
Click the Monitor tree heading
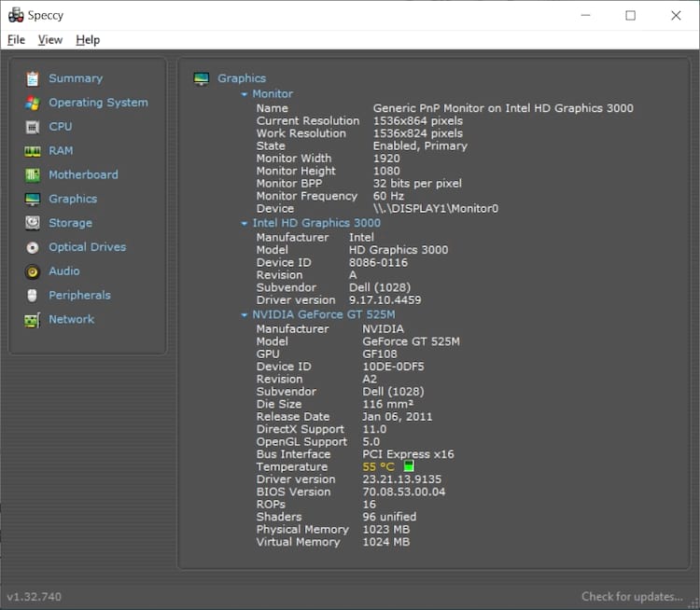pyautogui.click(x=273, y=94)
